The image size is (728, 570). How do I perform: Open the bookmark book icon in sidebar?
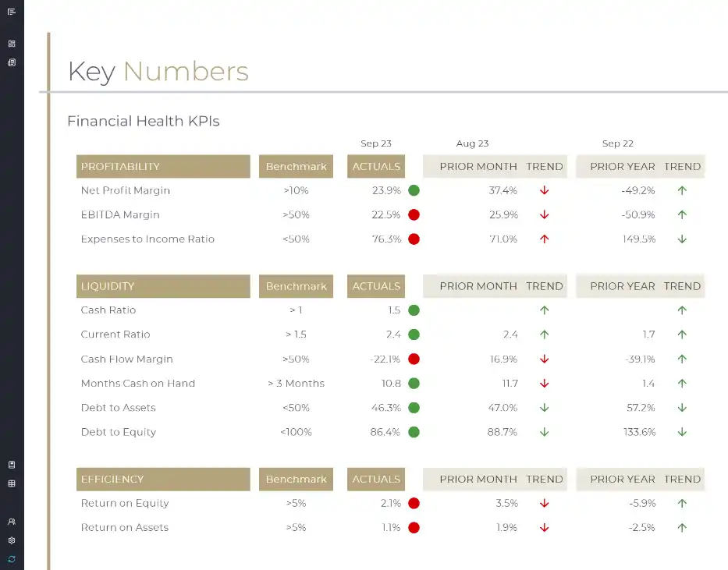pos(12,465)
